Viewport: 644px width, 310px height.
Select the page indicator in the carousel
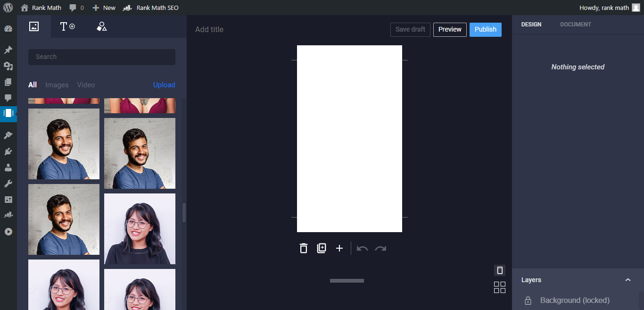click(347, 281)
